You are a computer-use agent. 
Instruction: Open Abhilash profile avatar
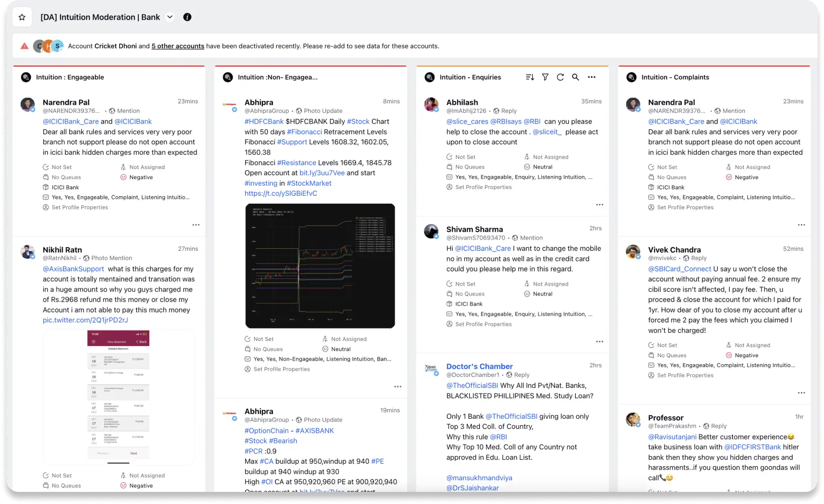pos(431,105)
